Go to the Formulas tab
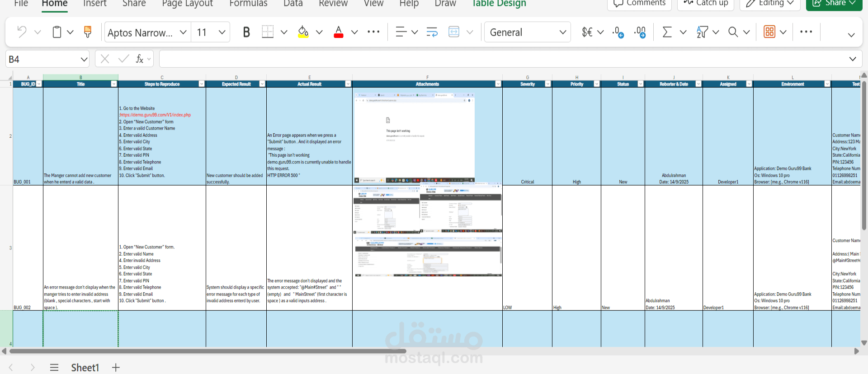Image resolution: width=868 pixels, height=374 pixels. pos(248,4)
